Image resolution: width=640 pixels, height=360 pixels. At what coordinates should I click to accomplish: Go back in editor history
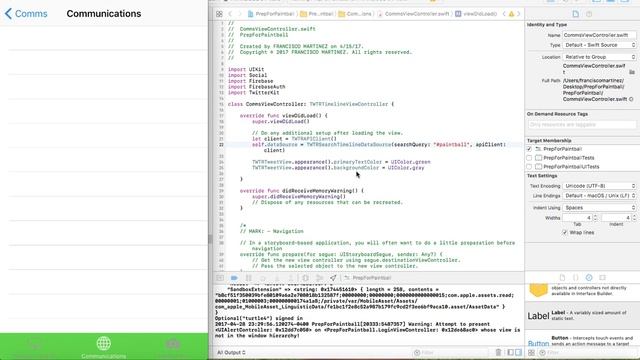click(230, 14)
